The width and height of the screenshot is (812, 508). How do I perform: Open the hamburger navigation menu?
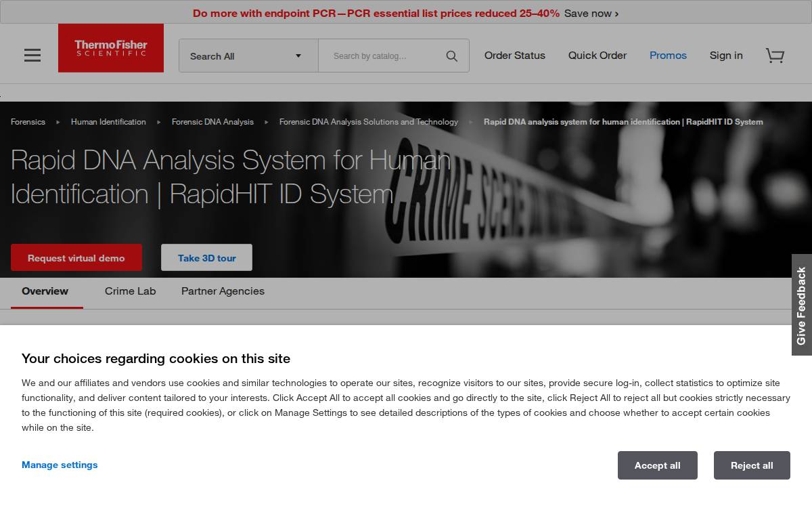[32, 56]
